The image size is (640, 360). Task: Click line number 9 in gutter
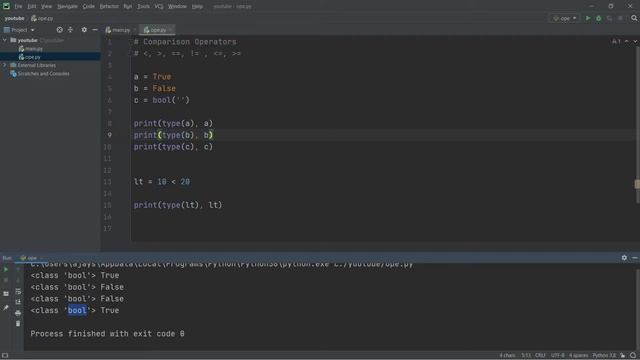click(x=109, y=135)
